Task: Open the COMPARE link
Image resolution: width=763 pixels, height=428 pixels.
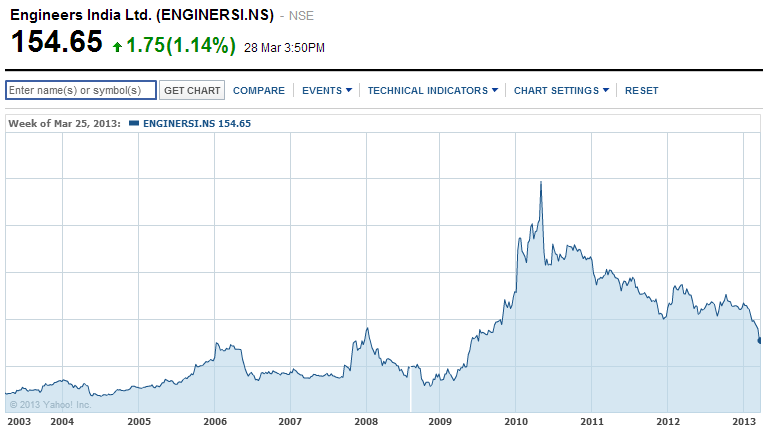Action: coord(258,90)
